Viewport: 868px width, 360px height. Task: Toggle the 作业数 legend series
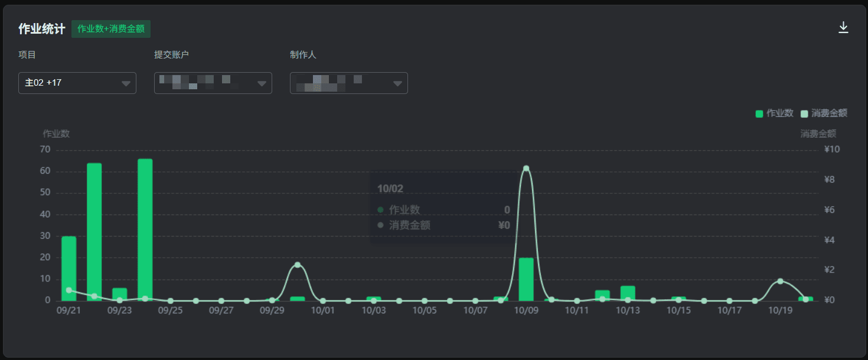coord(774,113)
